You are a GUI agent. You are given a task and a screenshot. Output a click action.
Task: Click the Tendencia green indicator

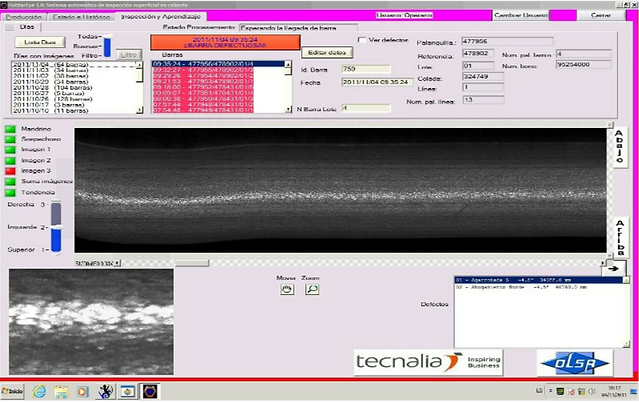click(10, 192)
